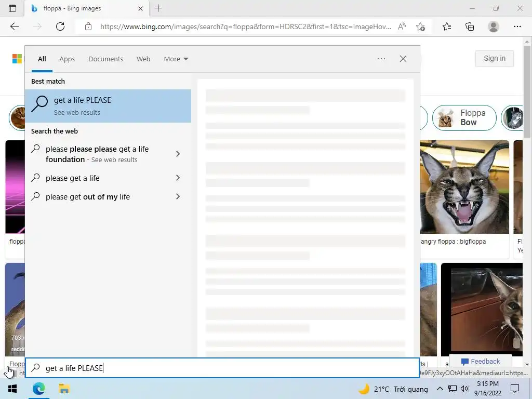Click the Feedback button
The image size is (532, 399).
tap(481, 362)
